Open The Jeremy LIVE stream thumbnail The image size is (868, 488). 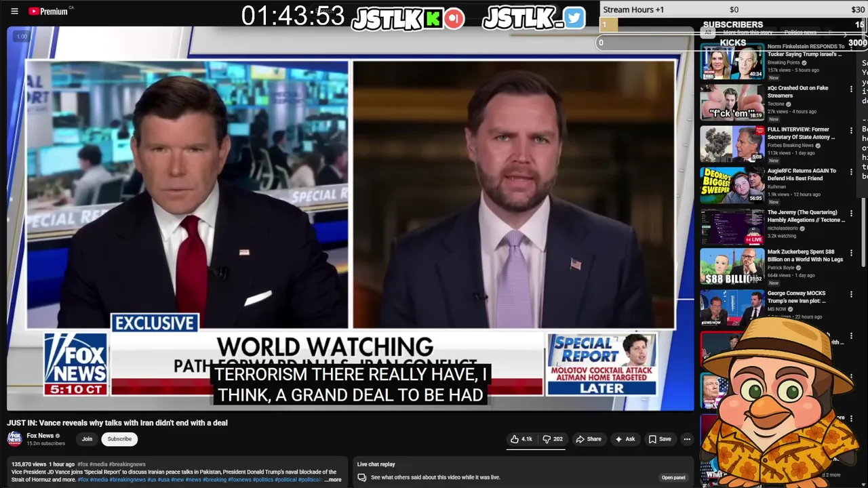[x=732, y=226]
